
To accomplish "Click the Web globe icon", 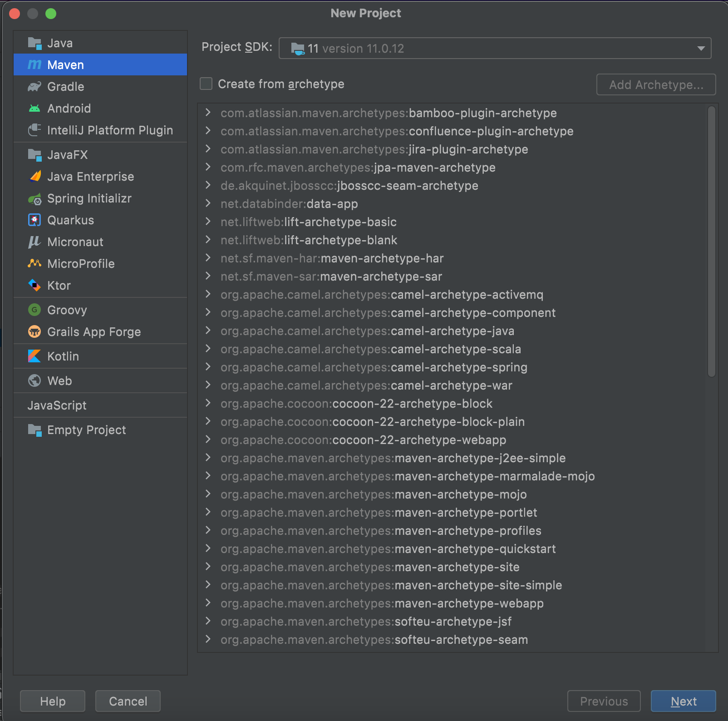I will 34,381.
